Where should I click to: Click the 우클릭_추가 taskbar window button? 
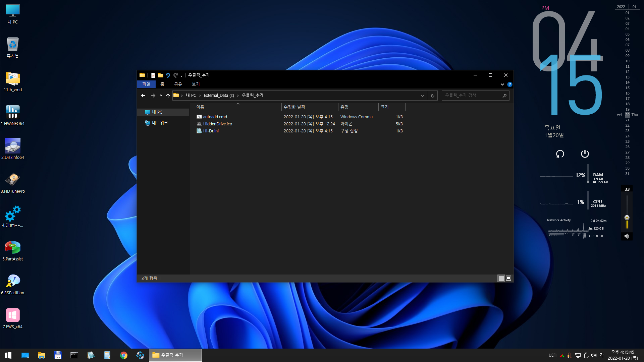coord(175,355)
